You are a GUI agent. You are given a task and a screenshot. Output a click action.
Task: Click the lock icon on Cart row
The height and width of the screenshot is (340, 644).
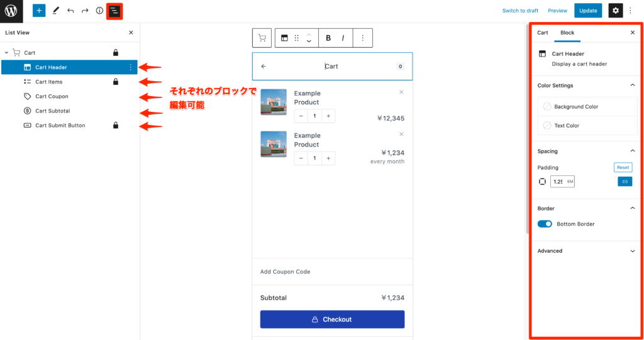tap(116, 53)
